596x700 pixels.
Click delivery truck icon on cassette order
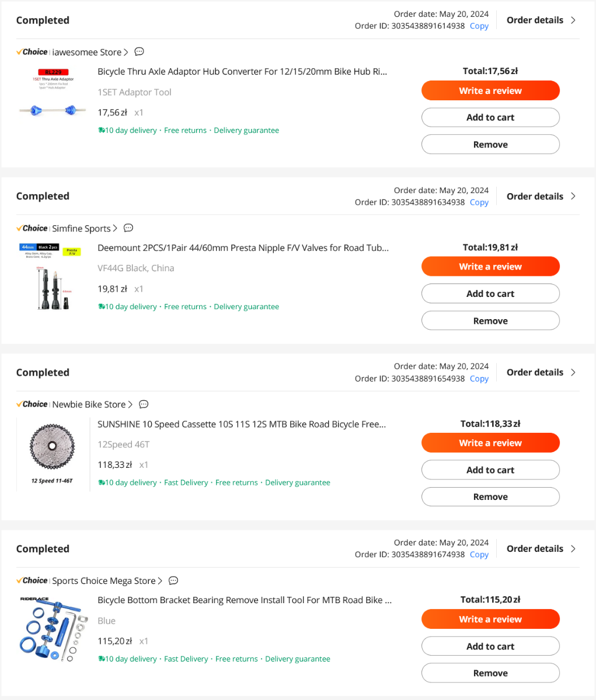click(102, 483)
